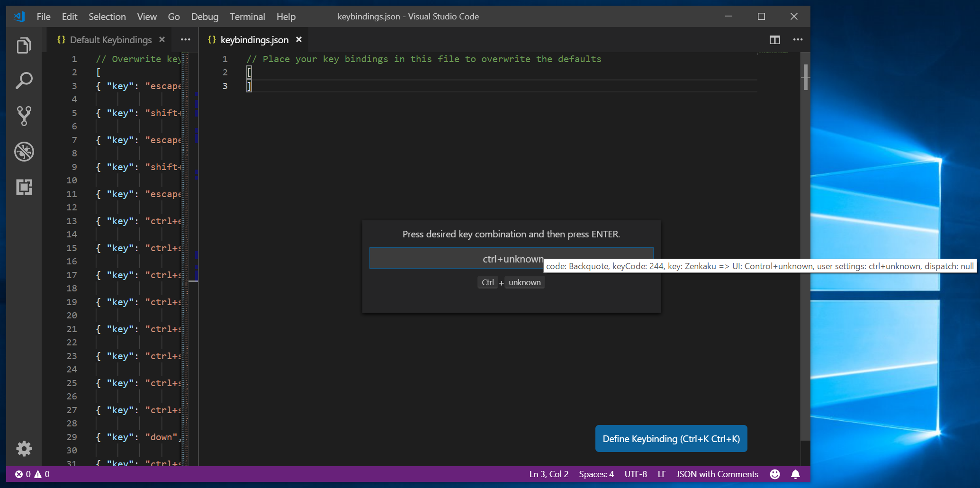
Task: Open settings with the gear icon
Action: tap(24, 449)
